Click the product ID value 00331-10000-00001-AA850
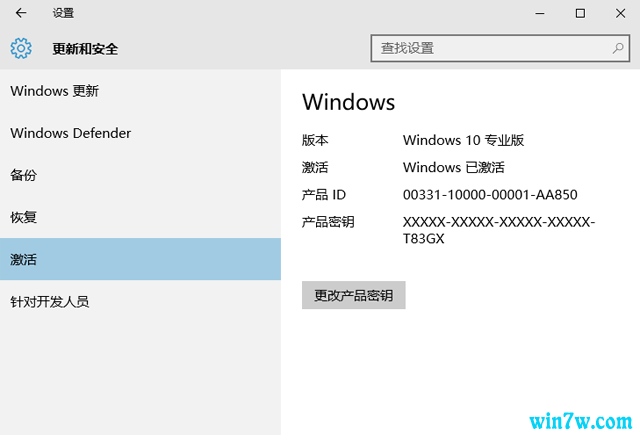 490,195
